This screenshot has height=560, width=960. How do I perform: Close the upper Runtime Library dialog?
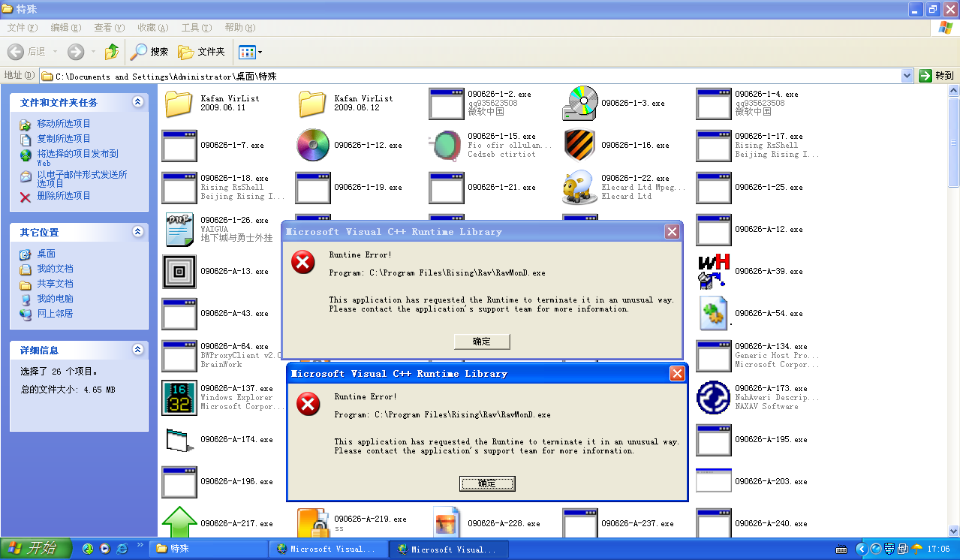pos(673,232)
